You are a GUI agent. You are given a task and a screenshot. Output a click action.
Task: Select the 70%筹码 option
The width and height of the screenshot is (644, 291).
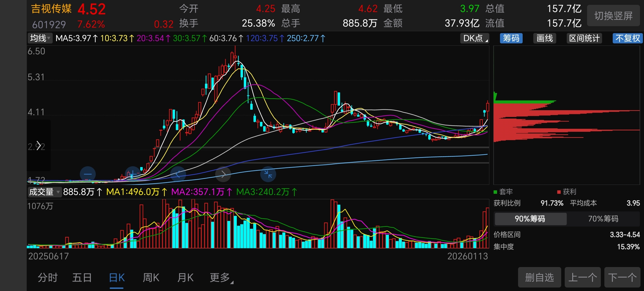click(x=603, y=219)
